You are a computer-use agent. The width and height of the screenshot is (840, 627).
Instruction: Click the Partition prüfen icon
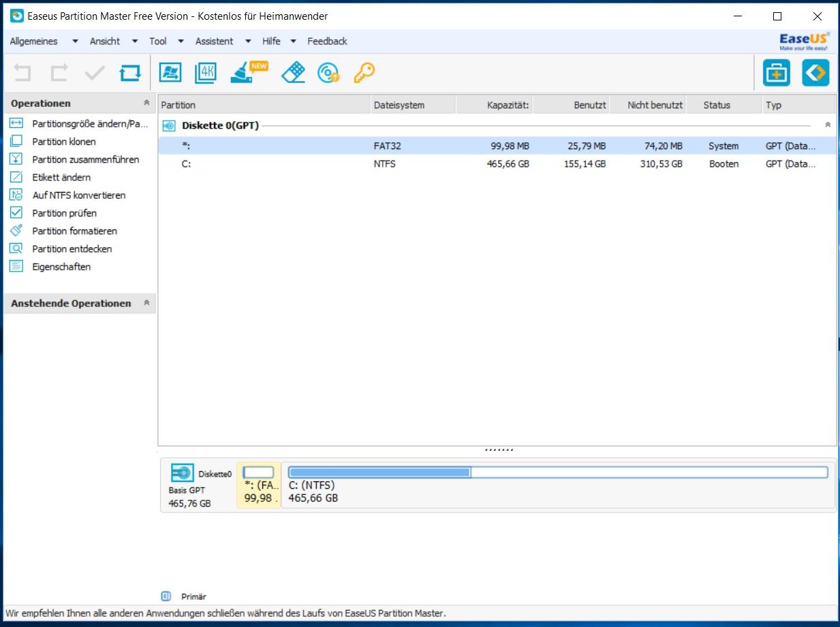coord(16,212)
